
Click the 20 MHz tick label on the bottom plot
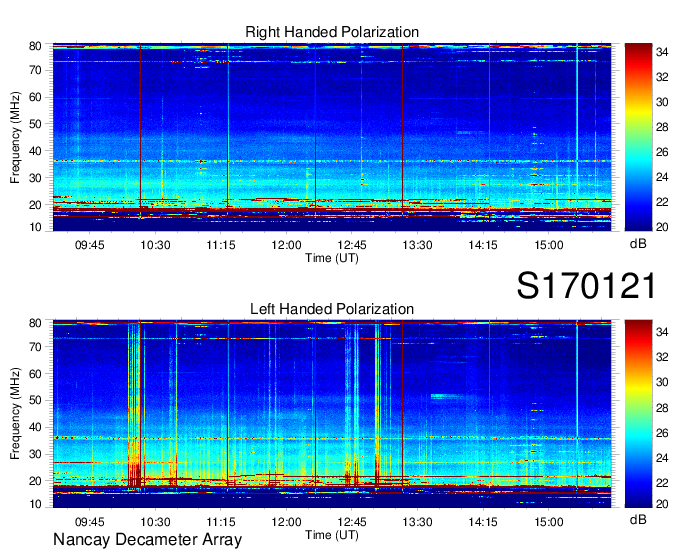coord(35,481)
